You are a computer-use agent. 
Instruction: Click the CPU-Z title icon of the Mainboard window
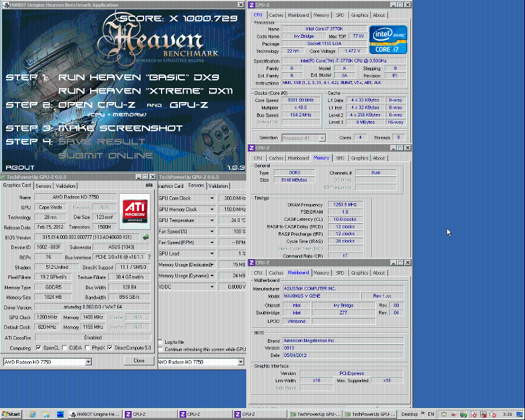[x=252, y=263]
